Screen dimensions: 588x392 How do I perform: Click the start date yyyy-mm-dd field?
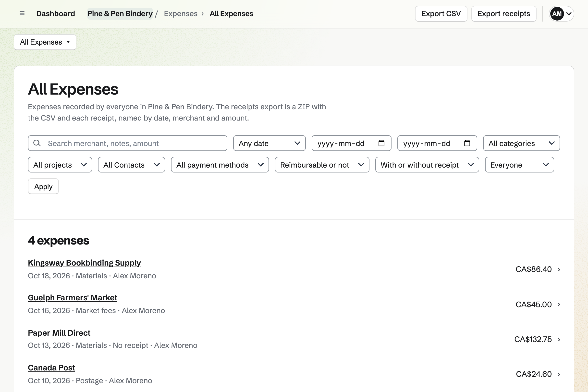[351, 143]
